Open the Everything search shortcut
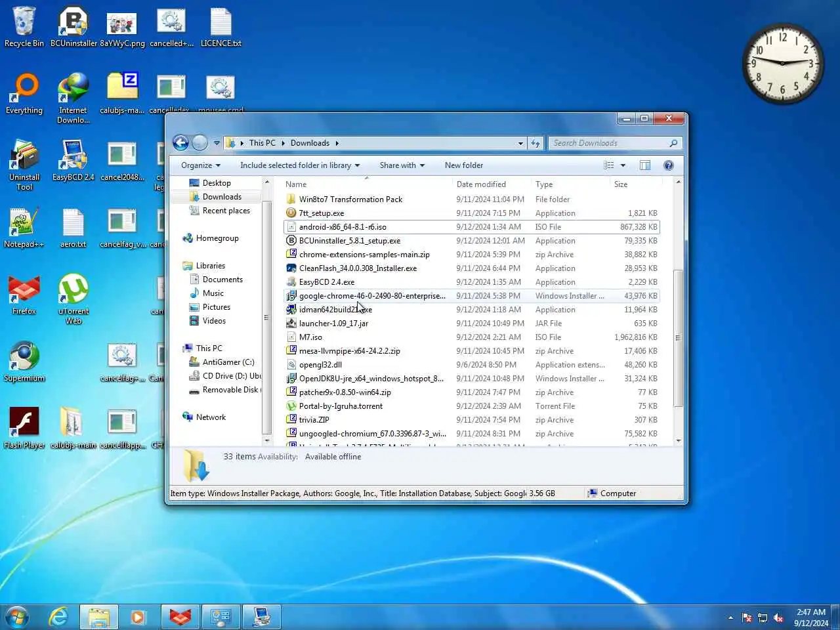The height and width of the screenshot is (630, 840). 24,94
